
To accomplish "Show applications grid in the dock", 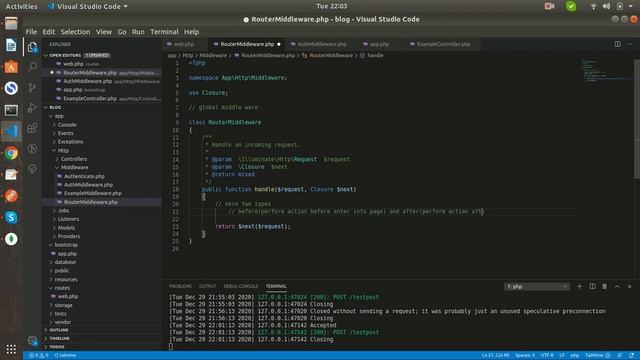I will (x=11, y=349).
